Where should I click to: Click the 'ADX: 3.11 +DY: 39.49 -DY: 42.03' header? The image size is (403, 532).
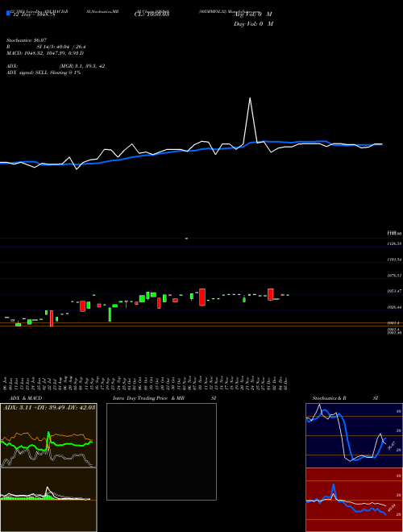pos(49,407)
